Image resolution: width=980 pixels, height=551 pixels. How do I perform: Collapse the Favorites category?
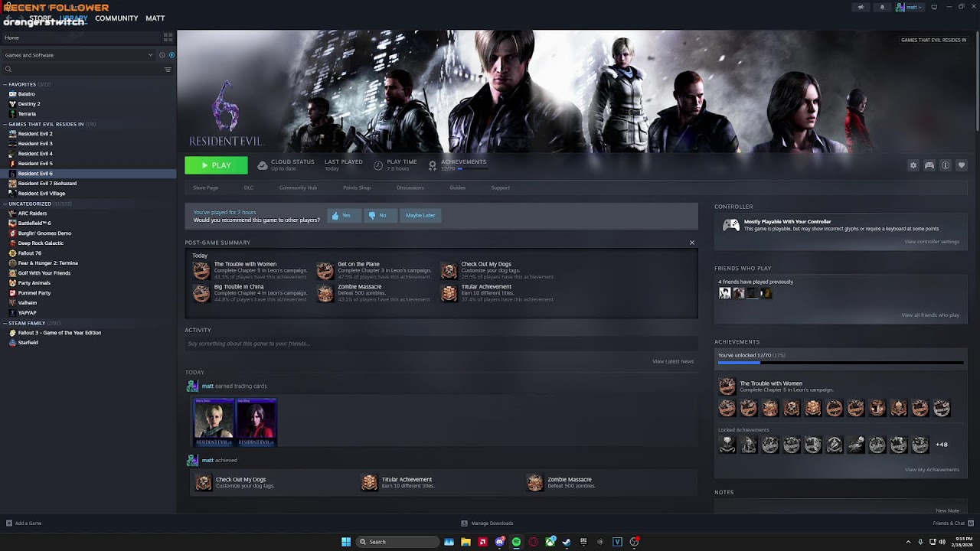click(5, 85)
